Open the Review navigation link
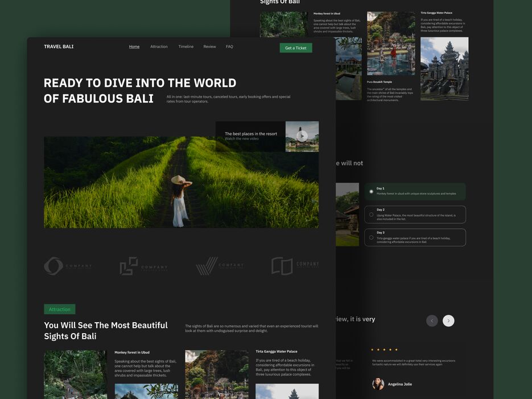This screenshot has height=399, width=532. [210, 47]
